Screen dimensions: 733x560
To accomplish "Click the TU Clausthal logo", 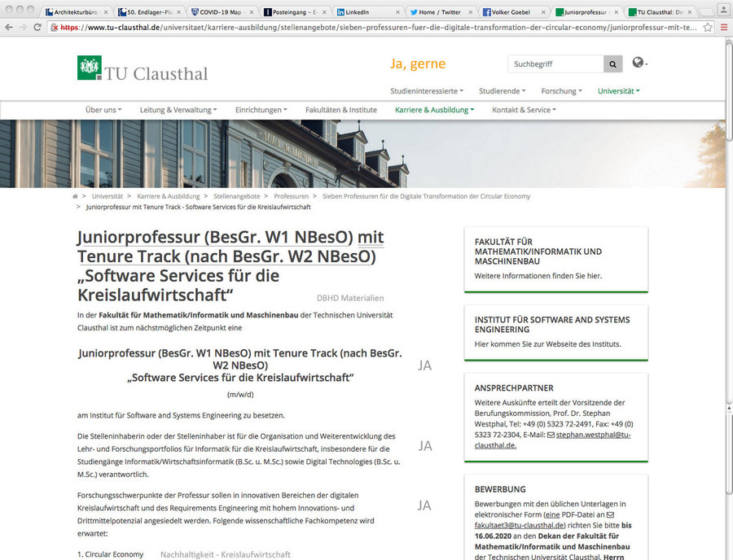I will (x=142, y=68).
